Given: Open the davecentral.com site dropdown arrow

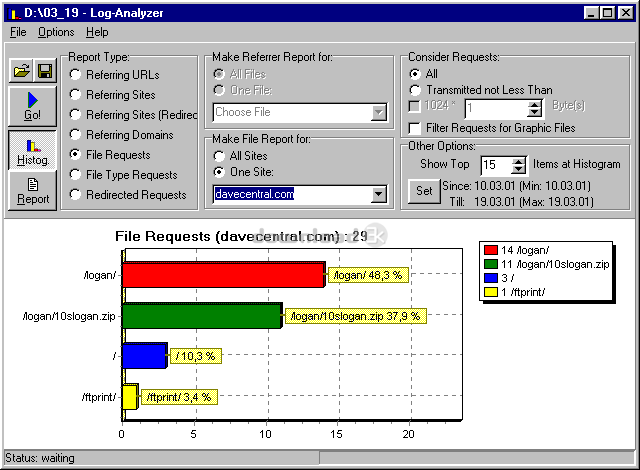Looking at the screenshot, I should click(379, 194).
